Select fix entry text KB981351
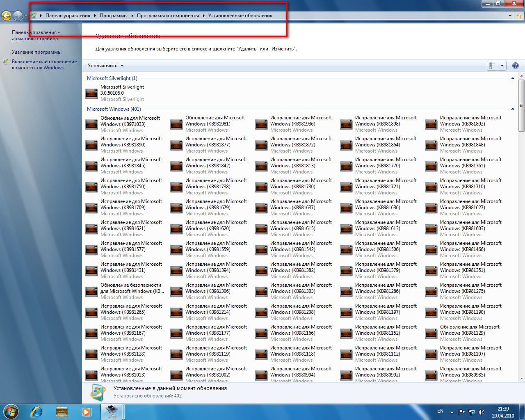This screenshot has height=420, width=525. [471, 267]
